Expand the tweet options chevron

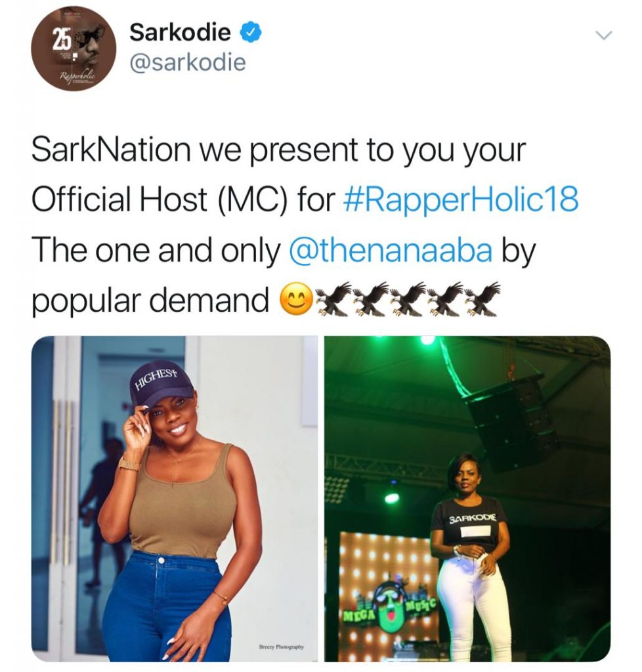tap(605, 35)
